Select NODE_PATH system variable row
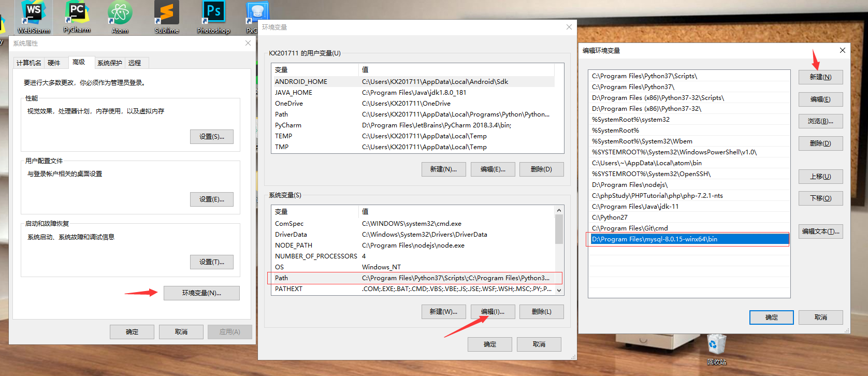This screenshot has width=868, height=376. [x=413, y=245]
